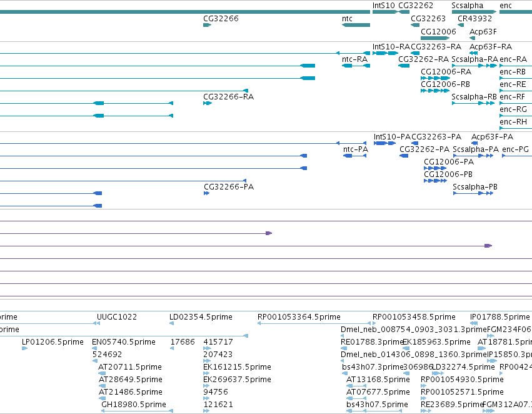Click EST EK161215.5prime

pos(237,367)
